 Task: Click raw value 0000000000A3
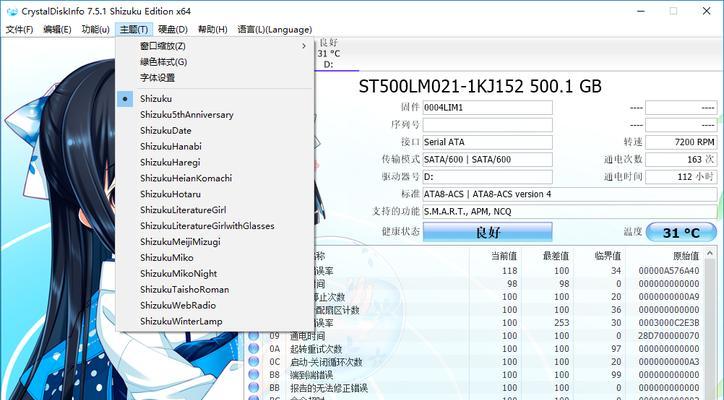coord(669,362)
